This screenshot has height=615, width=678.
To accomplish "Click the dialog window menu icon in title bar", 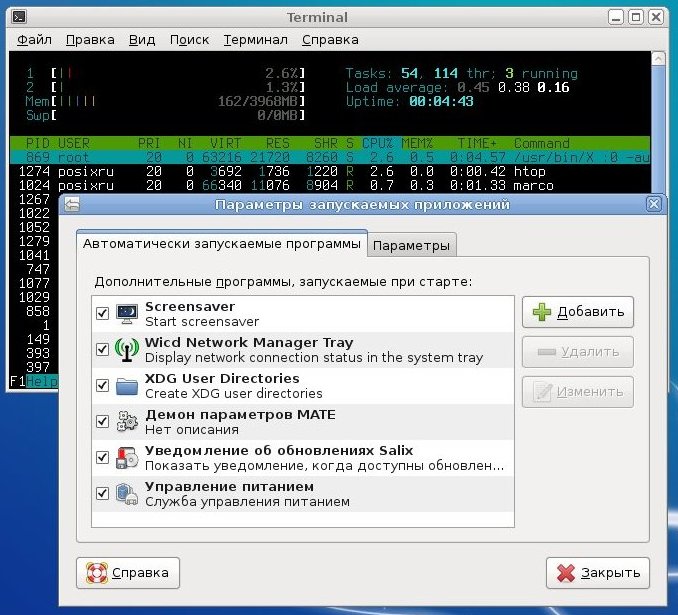I will pos(72,204).
